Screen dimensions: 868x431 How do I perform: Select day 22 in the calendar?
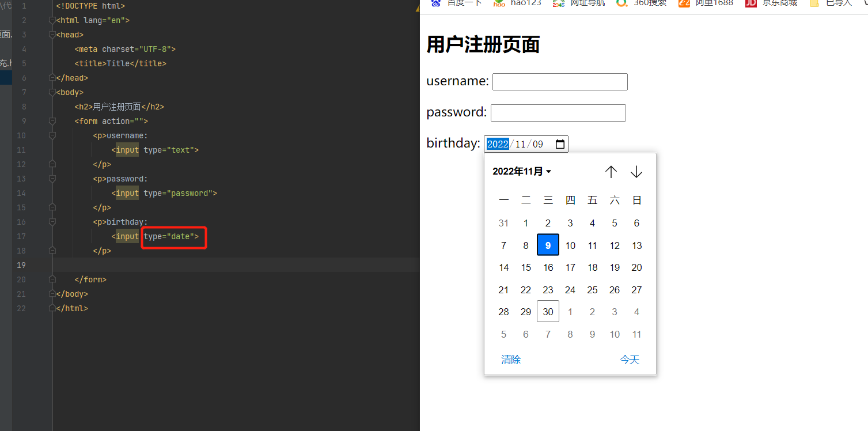tap(526, 290)
